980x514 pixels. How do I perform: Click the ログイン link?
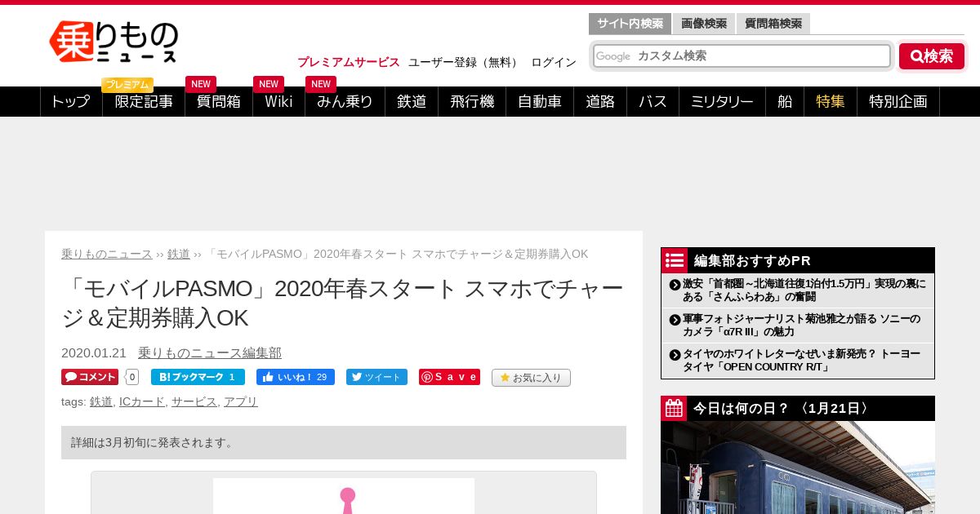click(x=554, y=62)
